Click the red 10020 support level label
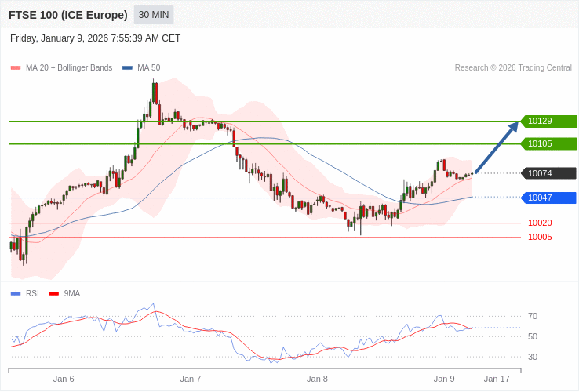The width and height of the screenshot is (579, 392). 540,223
